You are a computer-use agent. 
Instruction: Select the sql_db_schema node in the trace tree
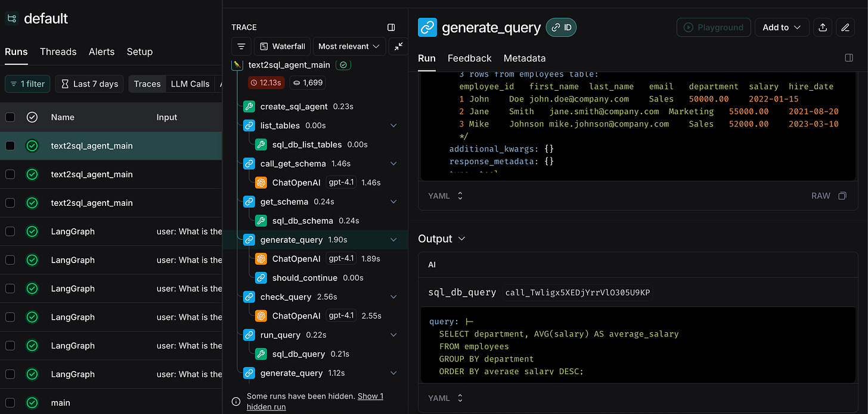pos(302,221)
